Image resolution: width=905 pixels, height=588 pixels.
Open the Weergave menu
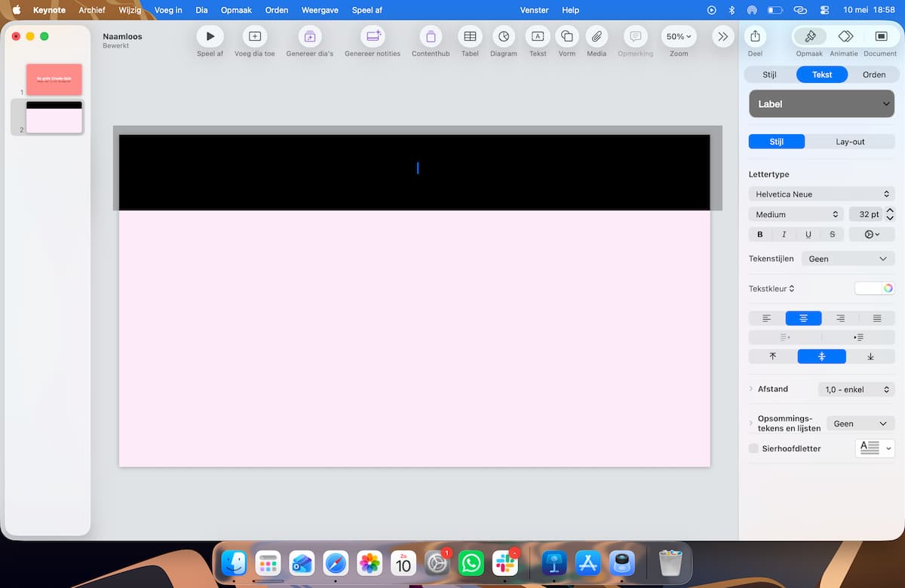[x=320, y=10]
